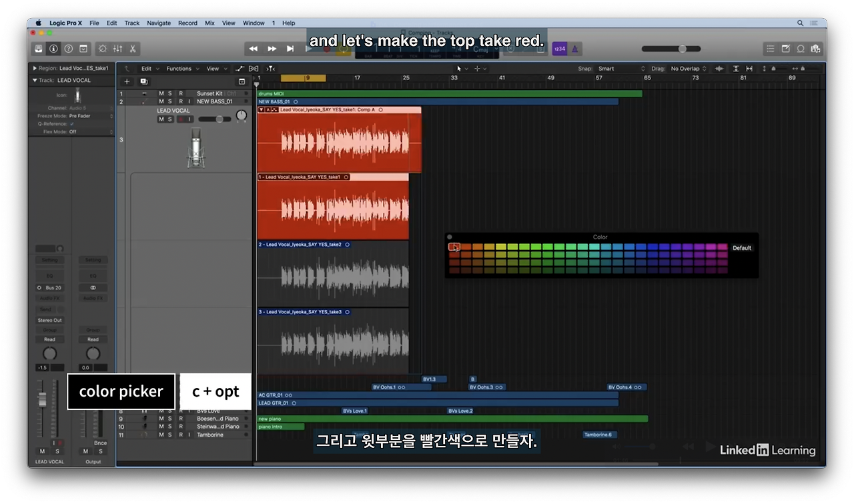Select the take 3 Lead Vocal region

[x=333, y=341]
